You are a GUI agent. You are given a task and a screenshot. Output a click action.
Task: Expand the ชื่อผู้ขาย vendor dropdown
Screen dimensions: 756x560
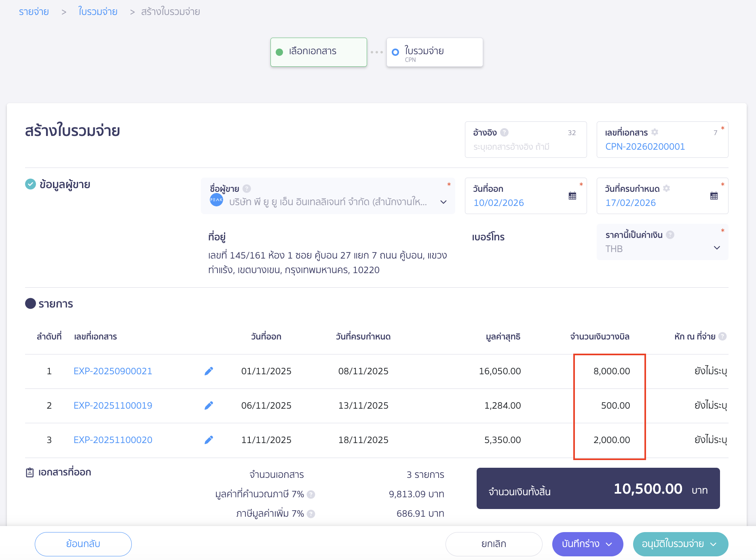point(443,202)
